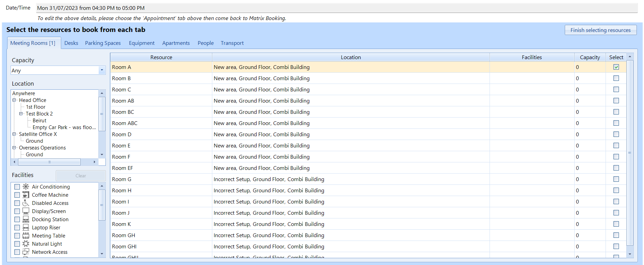This screenshot has width=644, height=265.
Task: Click Finish selecting resources button
Action: point(600,30)
